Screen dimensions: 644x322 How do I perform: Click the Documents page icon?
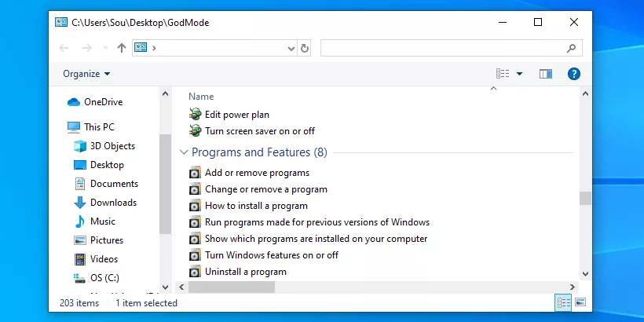[x=79, y=184]
